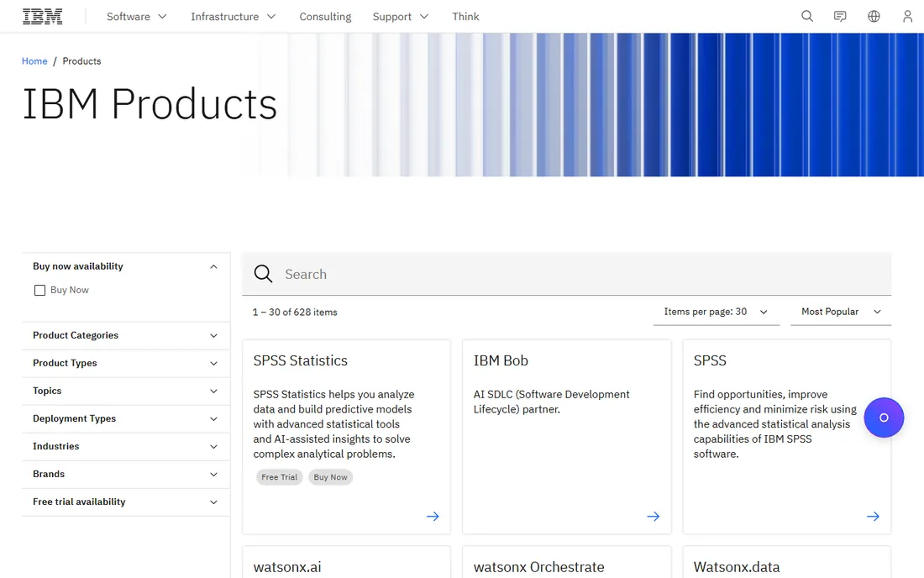Expand the Industries filter
924x578 pixels.
[x=125, y=446]
